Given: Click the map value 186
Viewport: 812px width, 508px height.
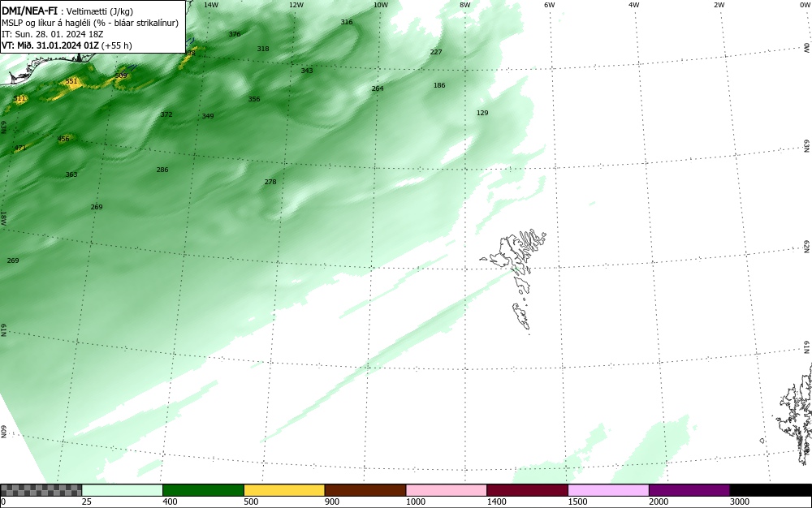Looking at the screenshot, I should 439,85.
